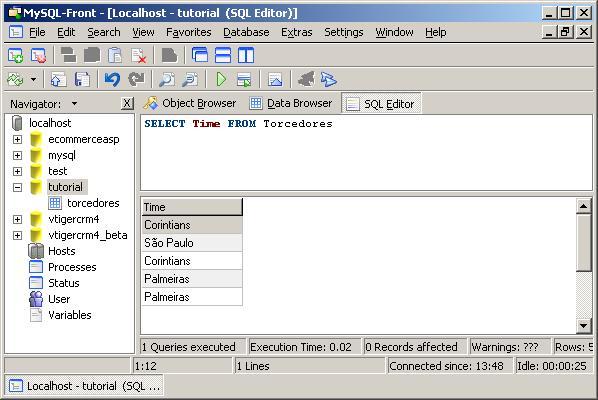Click the Cut toolbar icon
This screenshot has height=400, width=598.
(69, 56)
